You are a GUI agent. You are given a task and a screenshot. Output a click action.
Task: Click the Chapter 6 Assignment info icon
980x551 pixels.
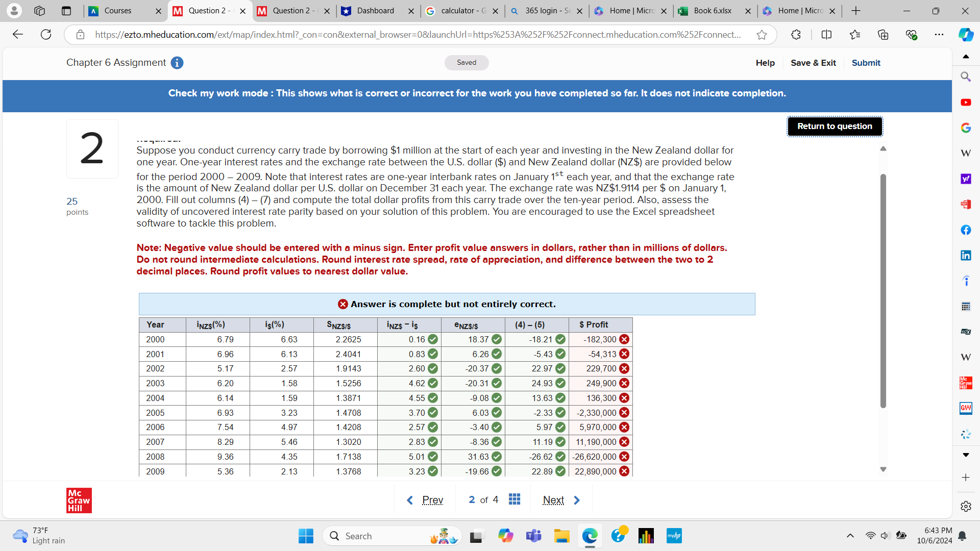click(177, 63)
